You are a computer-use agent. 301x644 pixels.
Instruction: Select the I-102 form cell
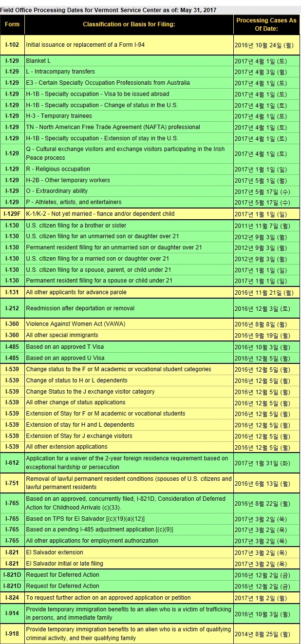[x=12, y=45]
